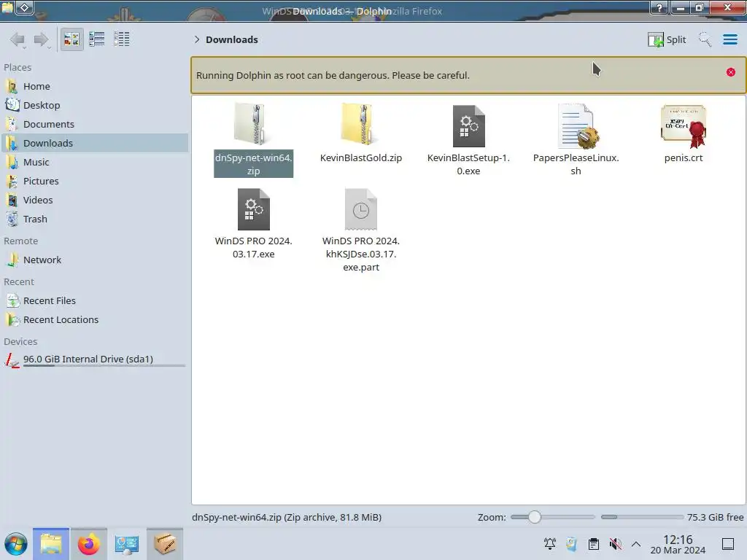The image size is (747, 560).
Task: Open the clipboard tray icon
Action: (594, 544)
